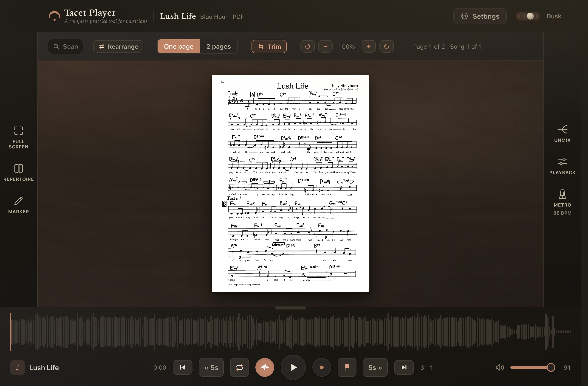The height and width of the screenshot is (386, 588).
Task: Click the volume slider handle
Action: click(551, 367)
